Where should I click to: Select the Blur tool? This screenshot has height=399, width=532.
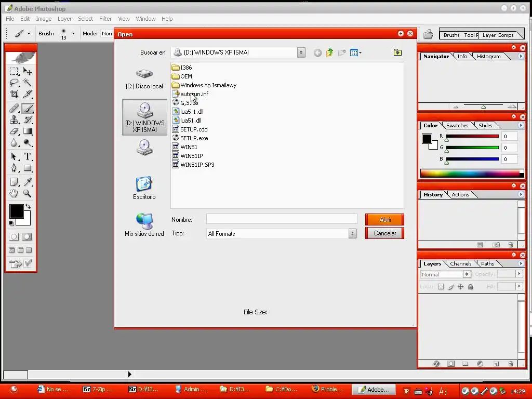(x=14, y=143)
